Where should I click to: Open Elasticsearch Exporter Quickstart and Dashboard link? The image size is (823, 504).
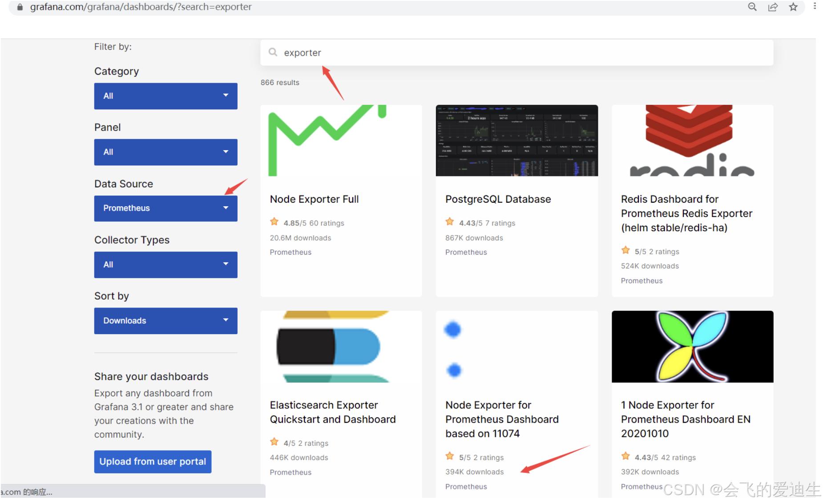332,412
